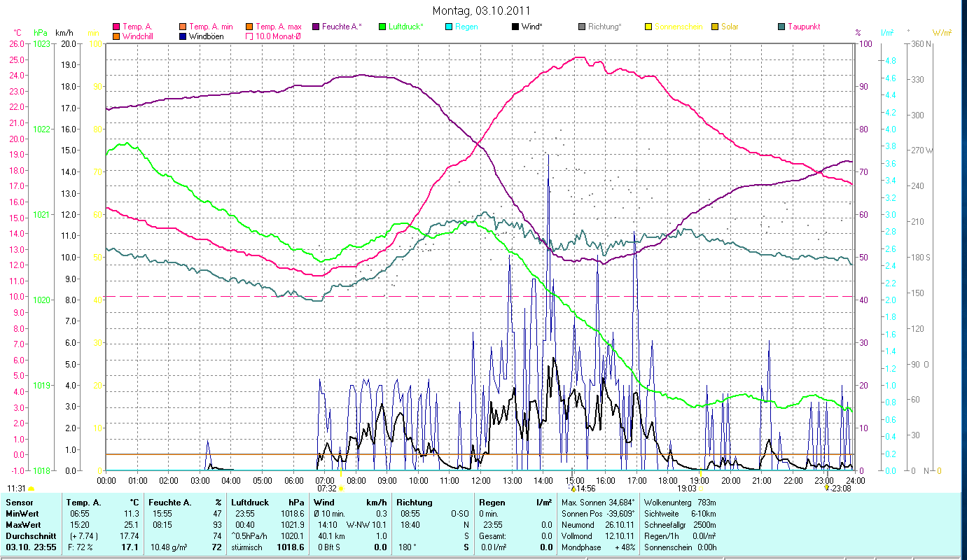Click the orange Temp. A. min legend square
This screenshot has width=967, height=560.
(x=183, y=27)
